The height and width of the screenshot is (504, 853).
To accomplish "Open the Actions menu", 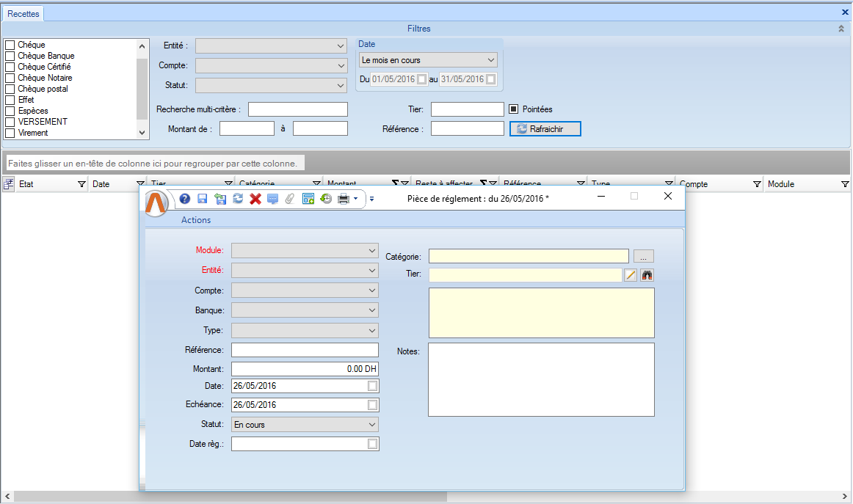I will pyautogui.click(x=196, y=220).
